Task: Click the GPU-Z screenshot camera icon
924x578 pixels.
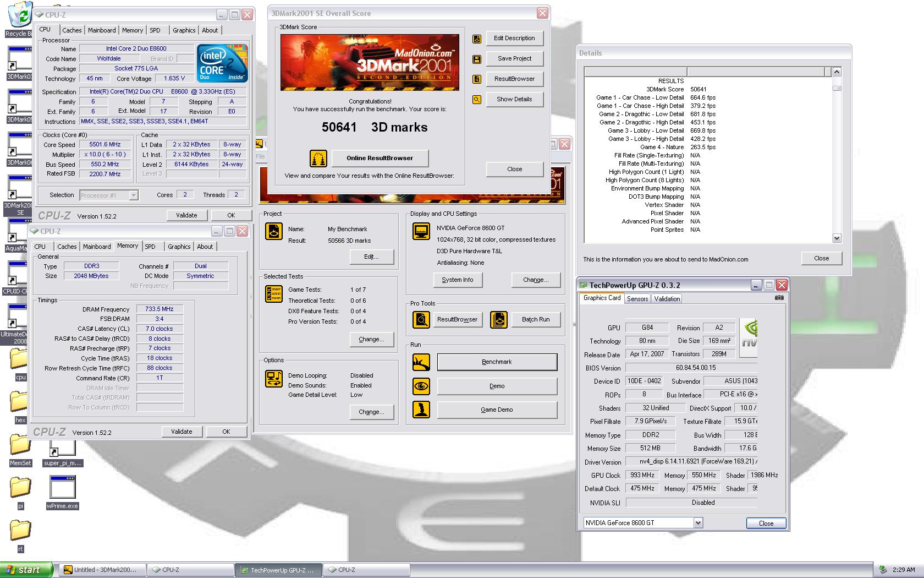Action: tap(779, 298)
